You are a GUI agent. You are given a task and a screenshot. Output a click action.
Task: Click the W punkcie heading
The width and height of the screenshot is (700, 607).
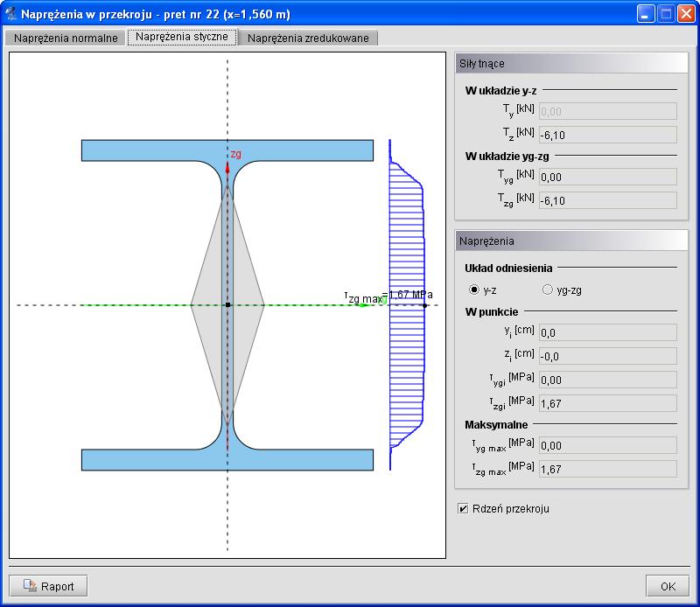[x=492, y=312]
